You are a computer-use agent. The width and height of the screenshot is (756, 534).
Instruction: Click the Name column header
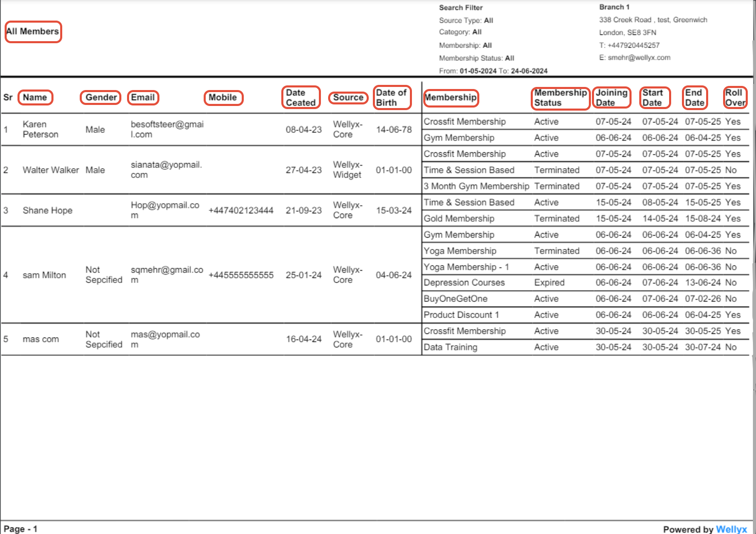coord(35,97)
